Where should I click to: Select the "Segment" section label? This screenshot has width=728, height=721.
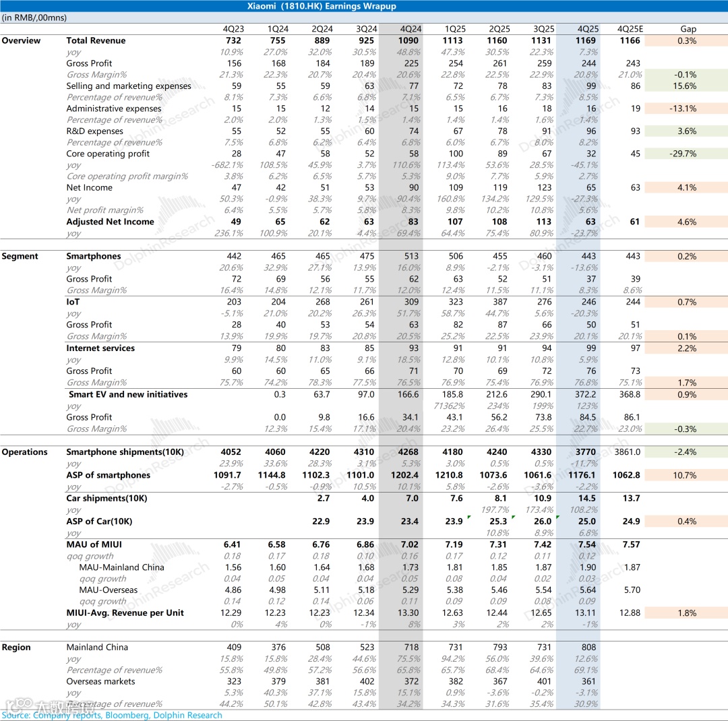pyautogui.click(x=20, y=256)
